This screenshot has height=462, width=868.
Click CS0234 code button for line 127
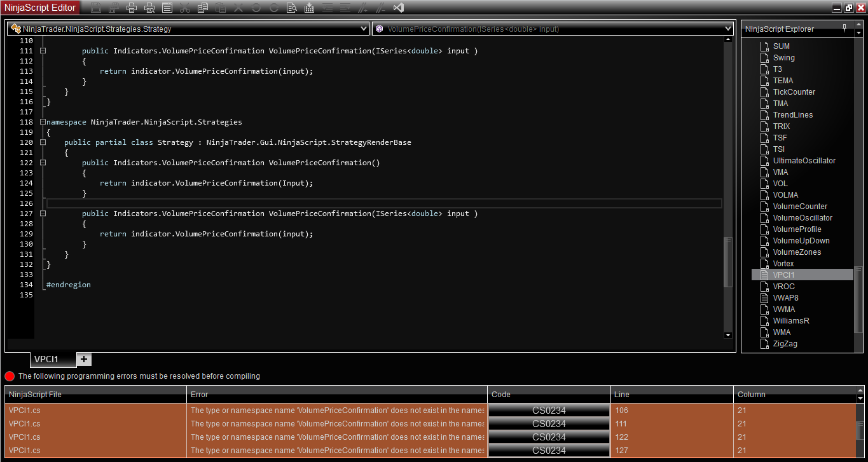549,451
